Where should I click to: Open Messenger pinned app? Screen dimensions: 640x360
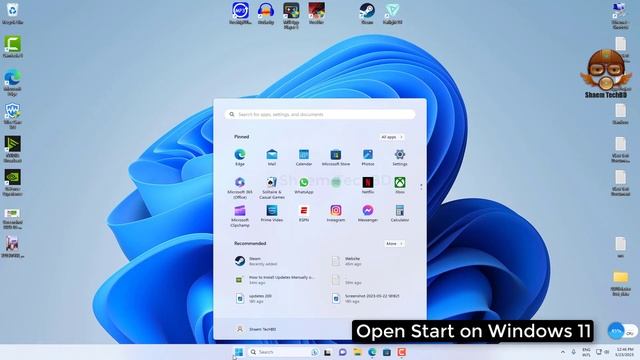click(x=368, y=213)
